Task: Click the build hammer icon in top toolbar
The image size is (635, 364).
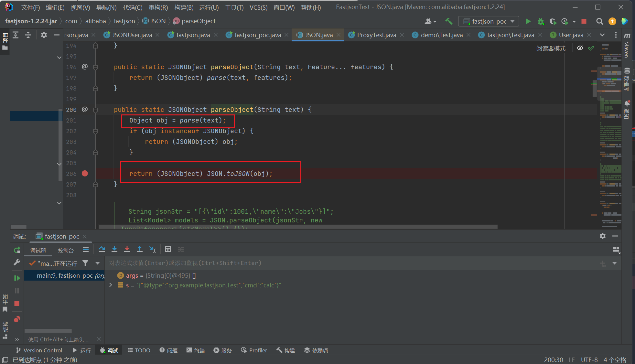Action: (449, 21)
